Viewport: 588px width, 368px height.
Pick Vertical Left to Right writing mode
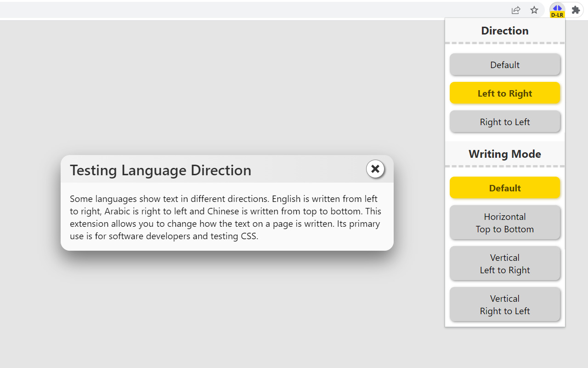pyautogui.click(x=505, y=264)
